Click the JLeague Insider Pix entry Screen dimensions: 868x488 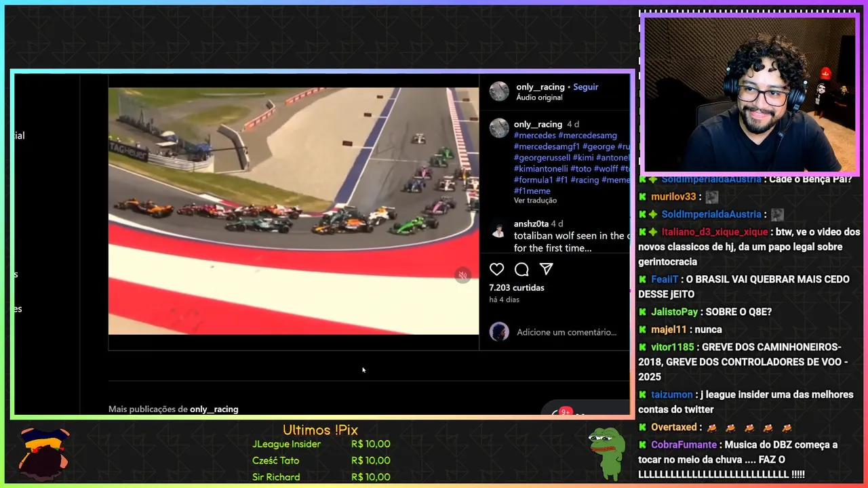[321, 444]
